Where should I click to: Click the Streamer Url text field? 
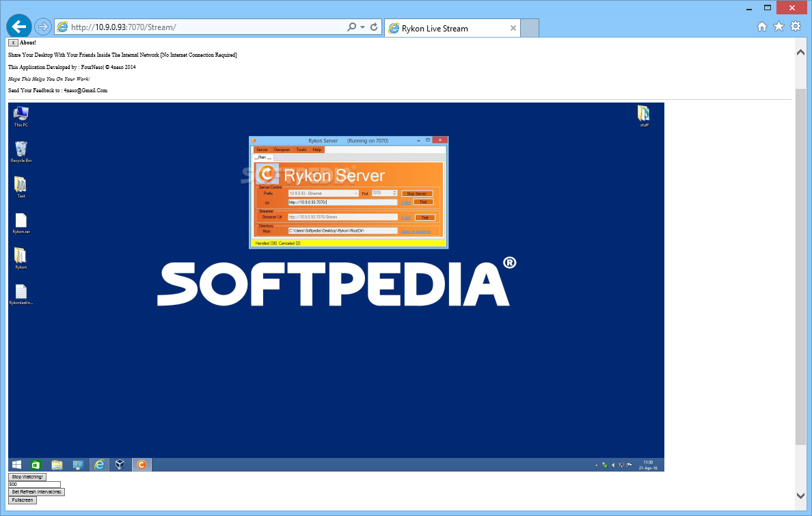[343, 217]
